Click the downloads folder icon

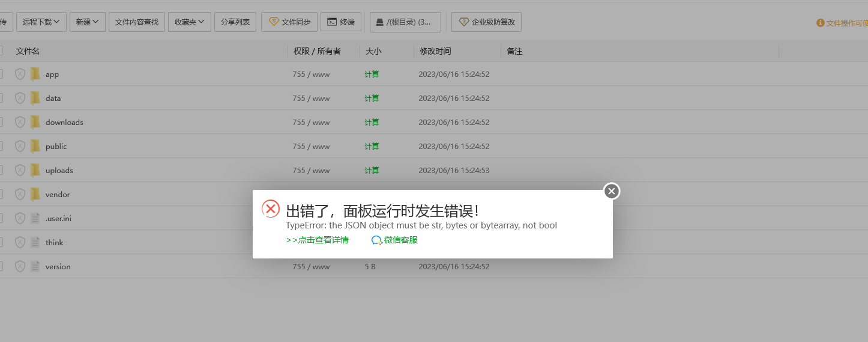click(x=35, y=122)
